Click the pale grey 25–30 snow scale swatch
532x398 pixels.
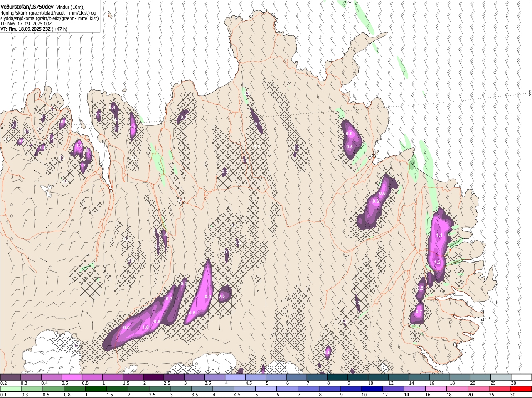501,377
